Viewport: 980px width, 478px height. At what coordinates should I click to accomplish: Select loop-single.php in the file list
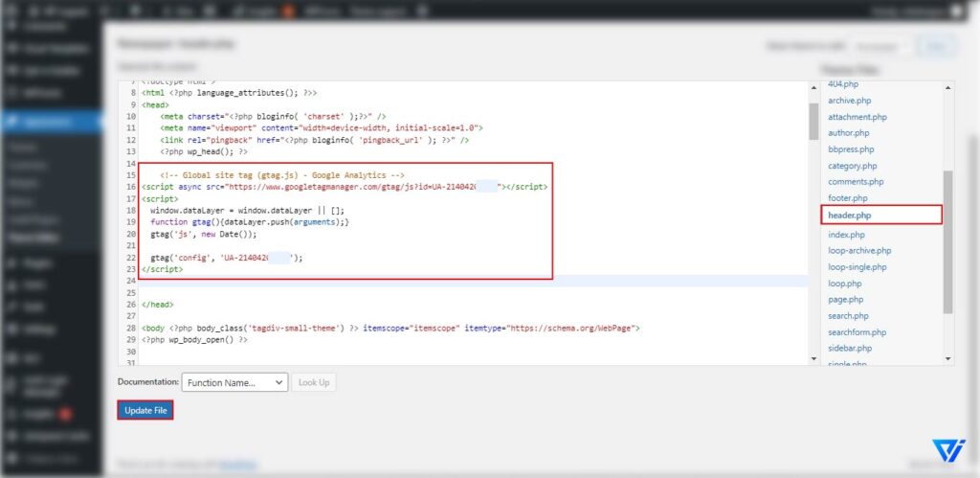[857, 267]
